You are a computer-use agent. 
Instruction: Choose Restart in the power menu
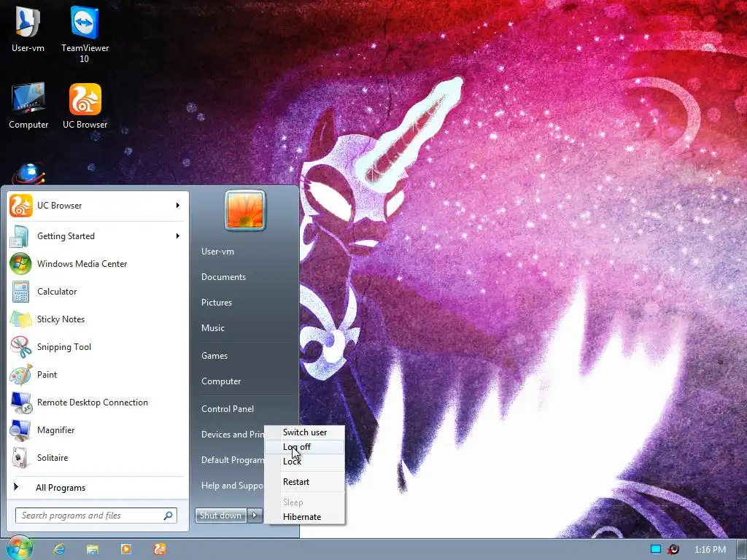pyautogui.click(x=305, y=482)
